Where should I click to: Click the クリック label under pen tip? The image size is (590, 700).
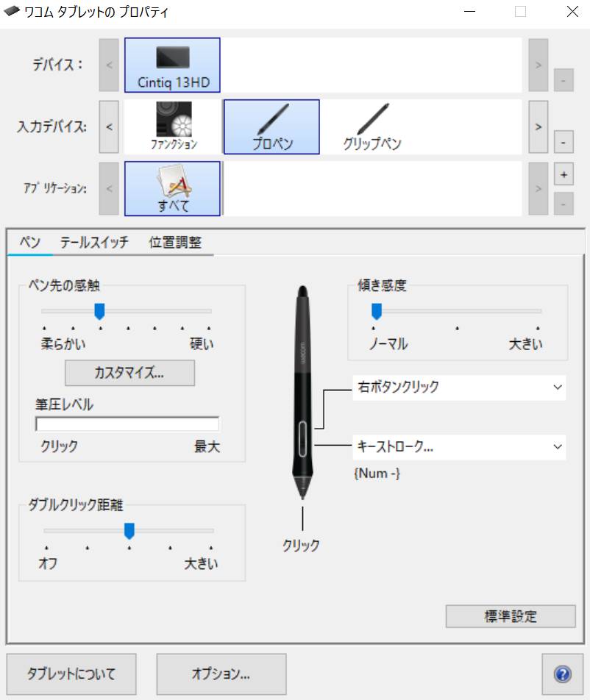301,545
